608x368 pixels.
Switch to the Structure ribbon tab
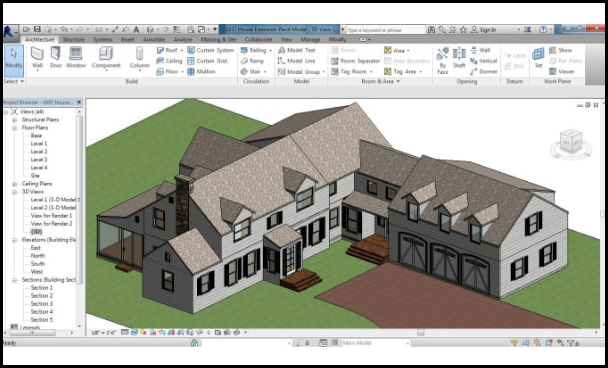click(74, 40)
